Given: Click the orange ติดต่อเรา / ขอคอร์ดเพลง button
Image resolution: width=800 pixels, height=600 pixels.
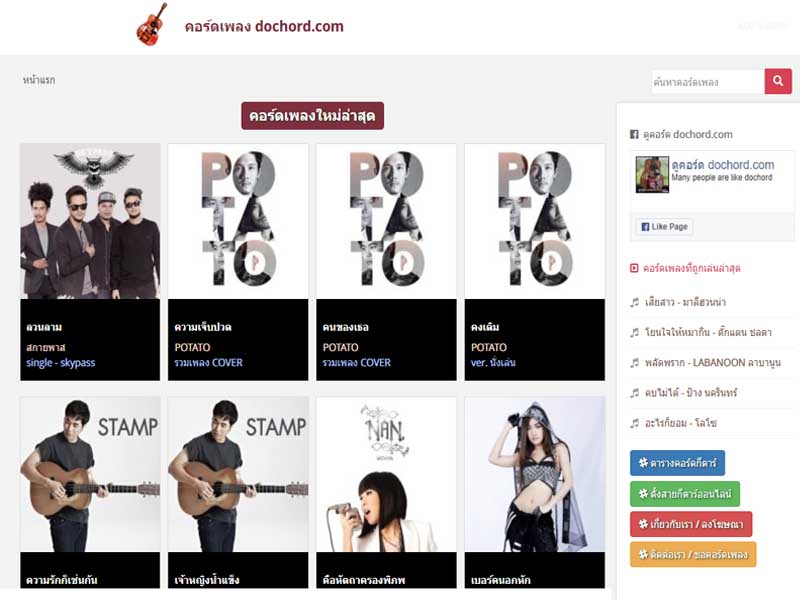Looking at the screenshot, I should (693, 554).
